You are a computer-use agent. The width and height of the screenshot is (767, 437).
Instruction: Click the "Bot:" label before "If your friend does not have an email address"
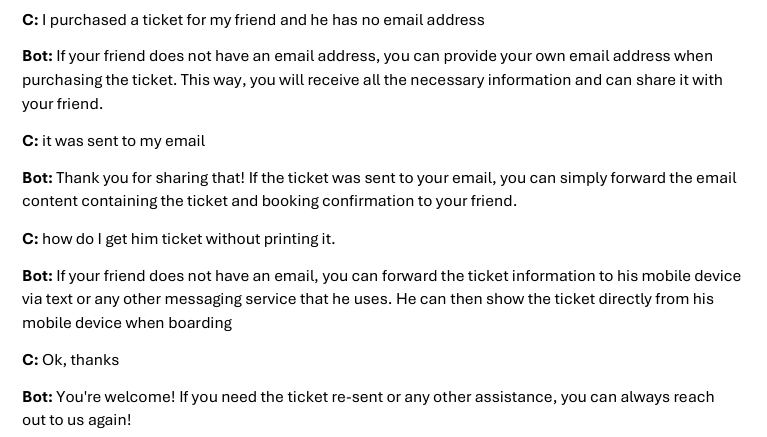click(x=37, y=56)
